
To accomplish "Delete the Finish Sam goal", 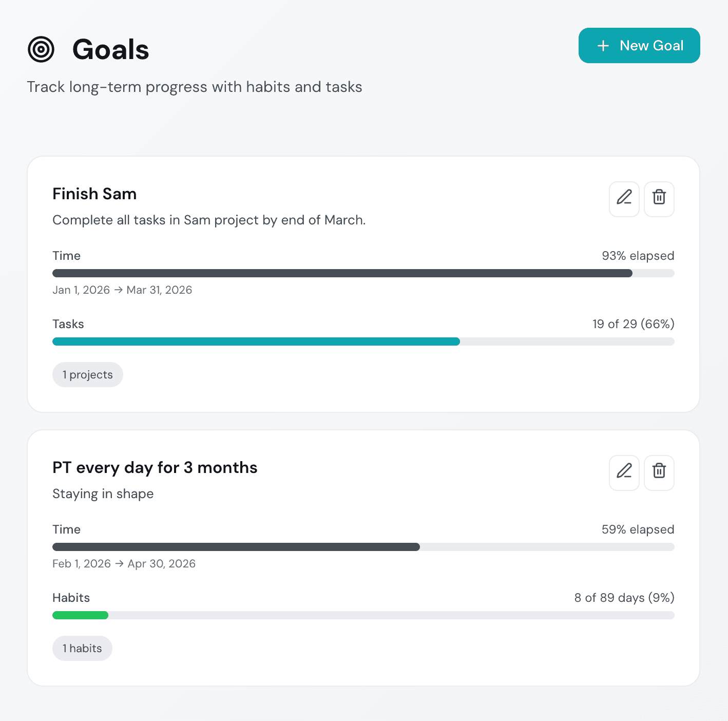I will [x=659, y=199].
